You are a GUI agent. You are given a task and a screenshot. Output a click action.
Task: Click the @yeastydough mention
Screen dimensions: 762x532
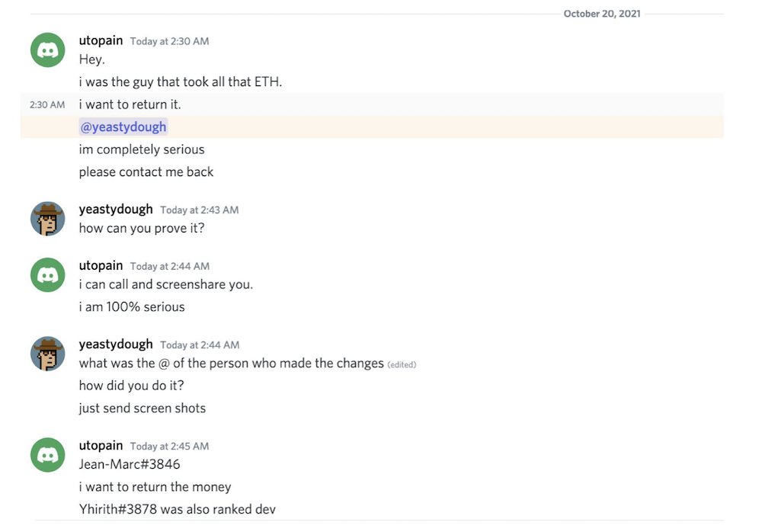pos(123,127)
